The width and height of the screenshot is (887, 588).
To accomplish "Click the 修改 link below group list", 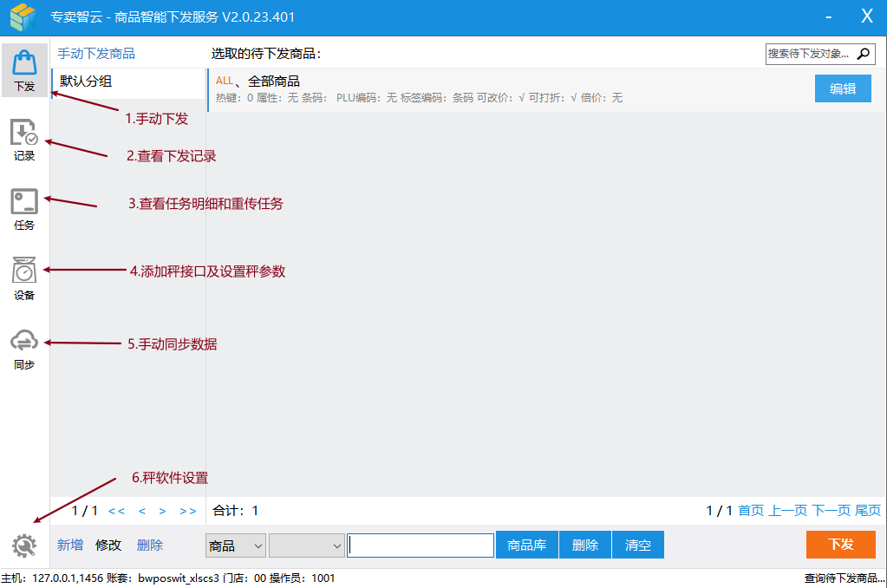I will [x=108, y=546].
